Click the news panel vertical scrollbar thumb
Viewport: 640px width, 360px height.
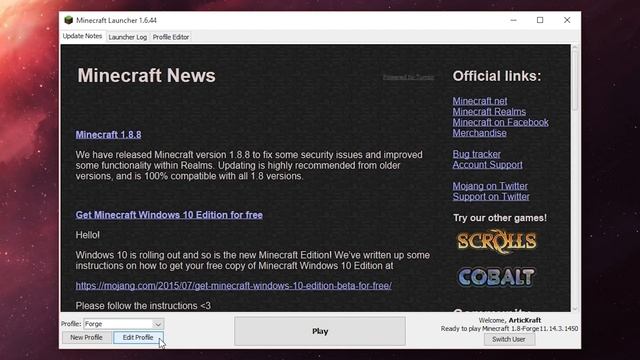coord(575,80)
